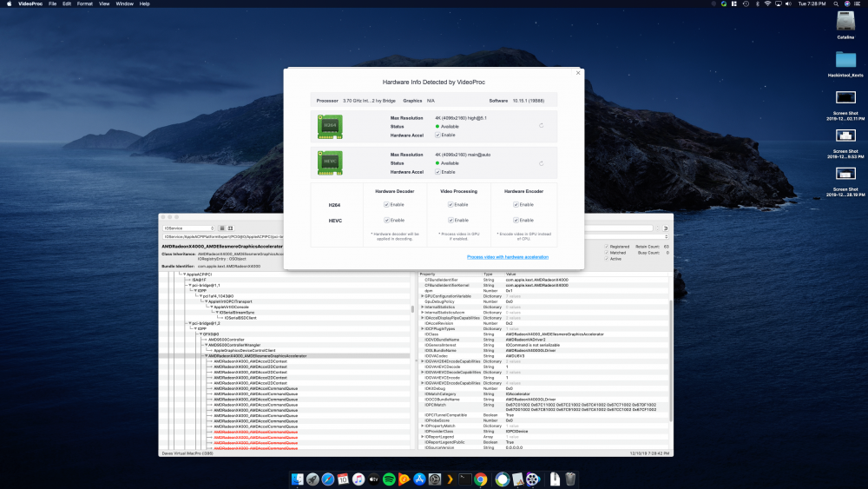
Task: Open Spotlight search in menu bar
Action: pos(836,3)
